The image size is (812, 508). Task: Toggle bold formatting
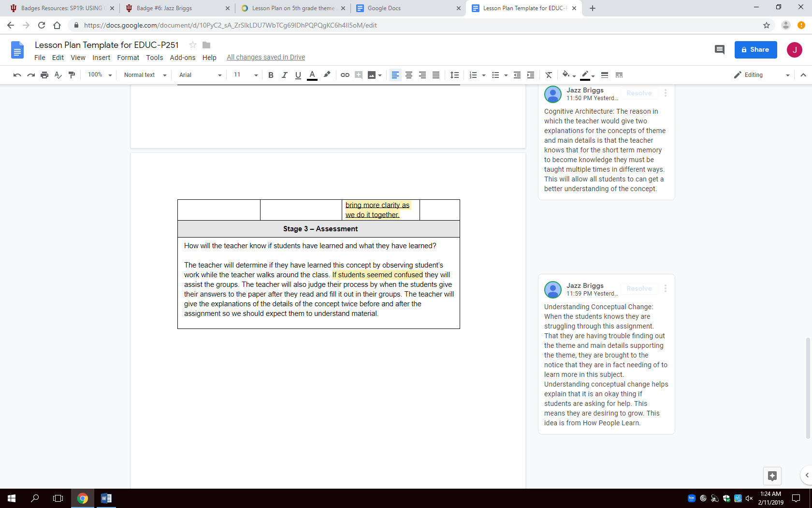(271, 75)
